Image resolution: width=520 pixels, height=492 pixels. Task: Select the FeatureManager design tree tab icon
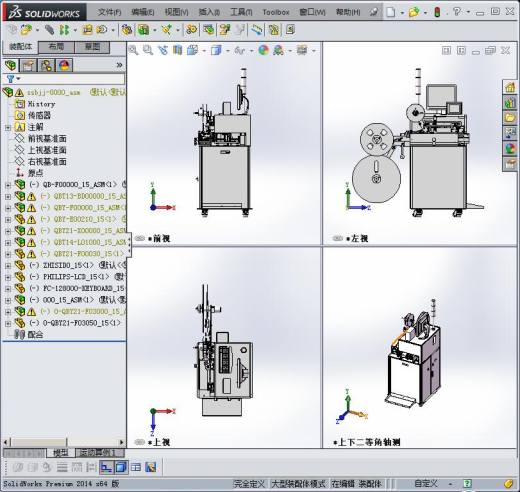[11, 65]
